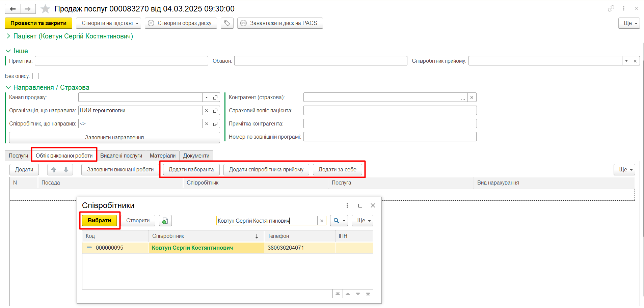The width and height of the screenshot is (644, 308).
Task: Collapse the 'Направлення / Страхова' section
Action: (x=8, y=87)
